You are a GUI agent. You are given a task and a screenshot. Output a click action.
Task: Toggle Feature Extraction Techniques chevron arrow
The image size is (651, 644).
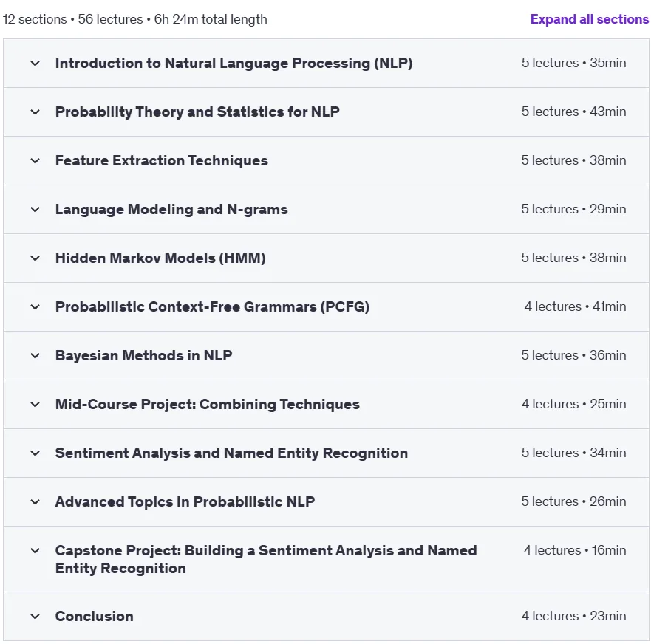tap(35, 161)
